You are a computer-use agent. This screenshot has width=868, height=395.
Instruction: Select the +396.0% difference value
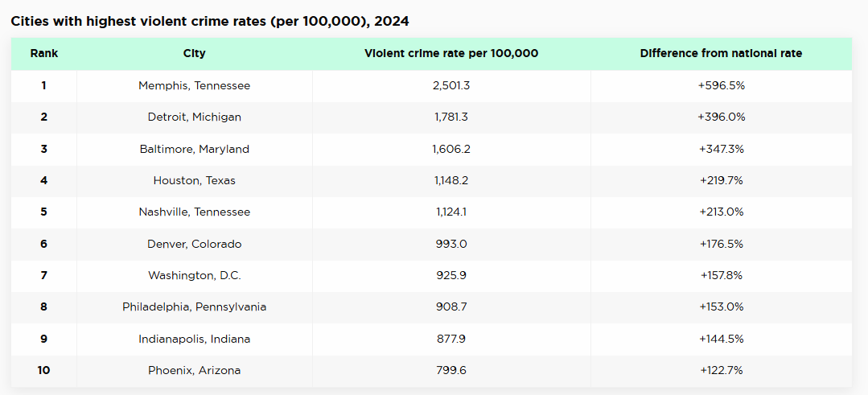pos(721,117)
